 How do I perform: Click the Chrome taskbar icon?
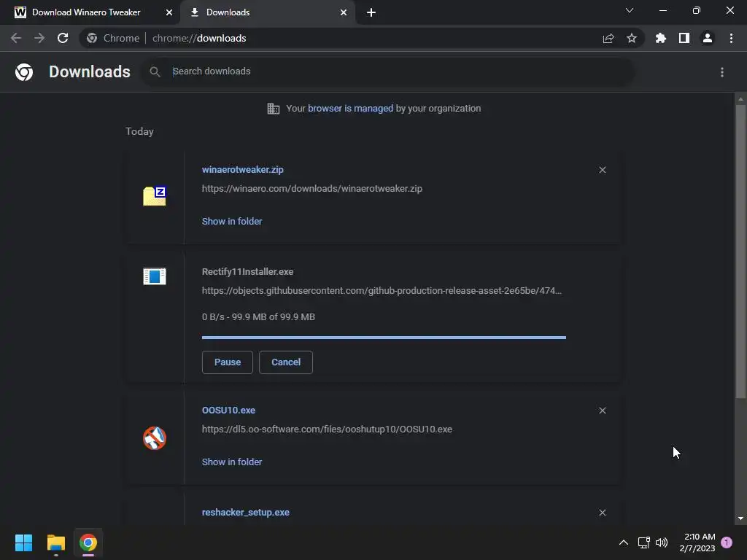tap(88, 542)
